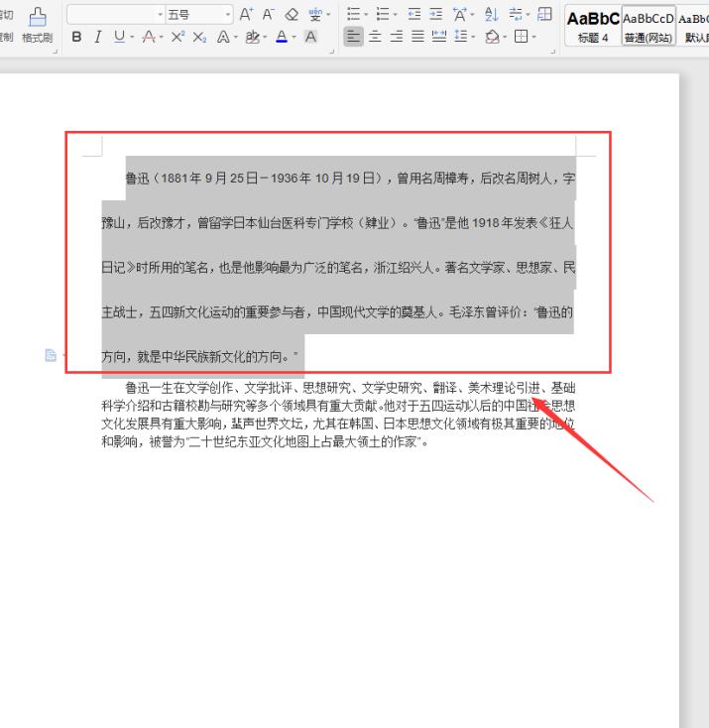Select align left paragraph button
This screenshot has width=709, height=728.
[x=353, y=37]
